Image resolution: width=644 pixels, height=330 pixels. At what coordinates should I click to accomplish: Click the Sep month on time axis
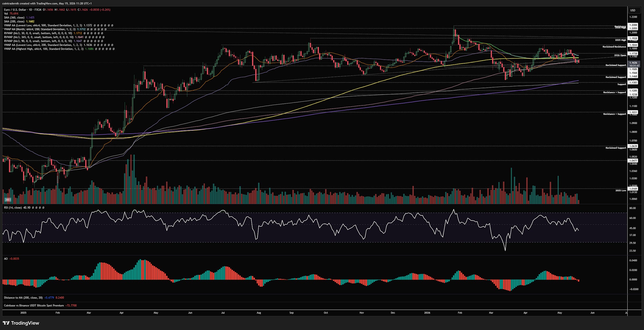[291, 313]
